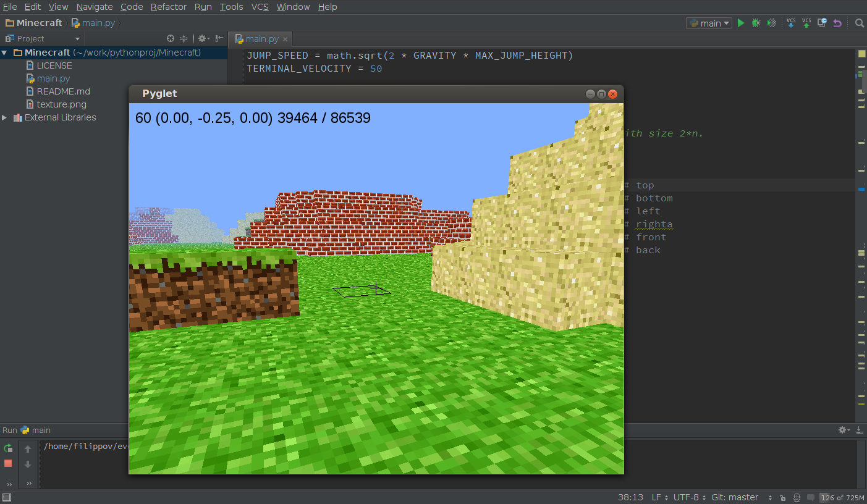Collapse the Minecraft project tree node
The image size is (867, 504).
pyautogui.click(x=4, y=52)
